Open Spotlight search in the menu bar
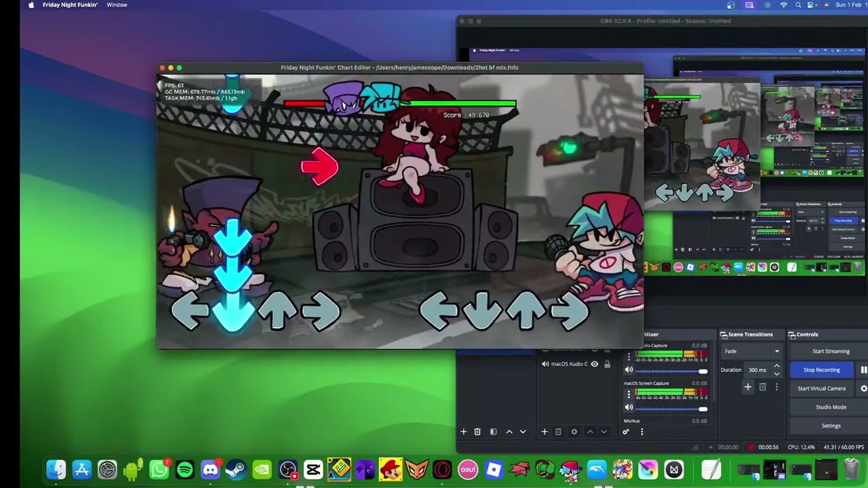This screenshot has height=488, width=868. [799, 5]
